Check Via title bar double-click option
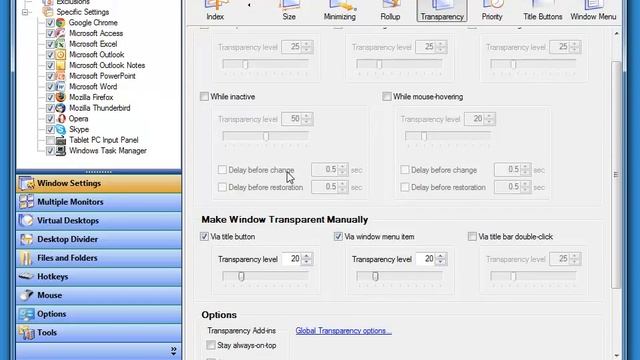Viewport: 640px width, 360px height. [x=472, y=236]
